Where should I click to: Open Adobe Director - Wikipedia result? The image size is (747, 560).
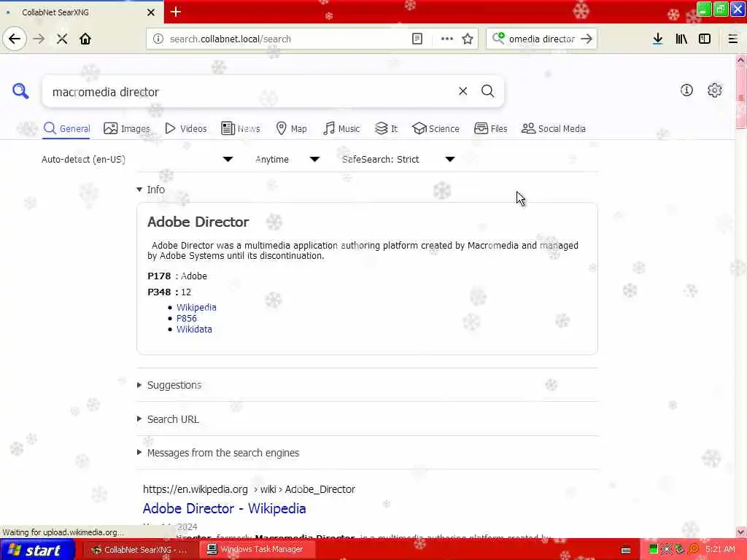pos(224,508)
